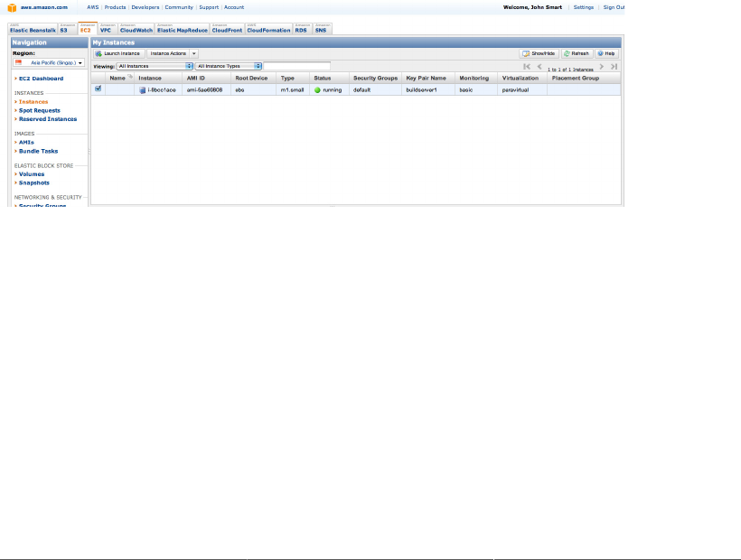Open Spot Requests in navigation
The image size is (741, 560).
[40, 110]
